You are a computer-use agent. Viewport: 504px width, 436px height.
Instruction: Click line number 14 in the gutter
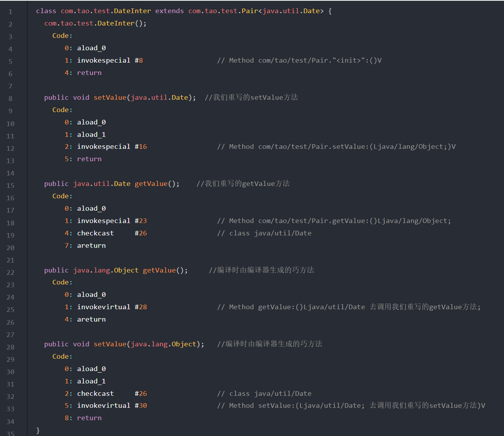coord(10,173)
